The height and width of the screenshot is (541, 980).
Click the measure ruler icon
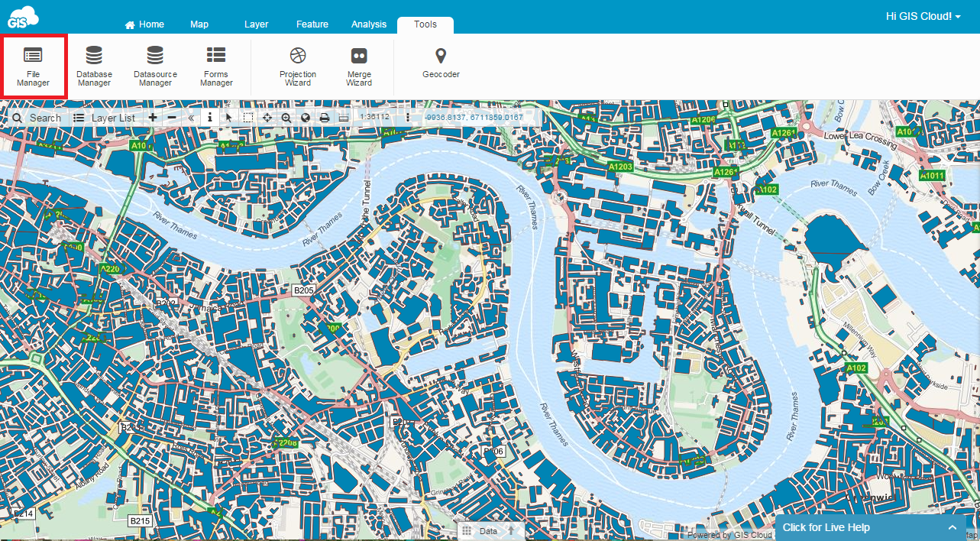coord(344,118)
